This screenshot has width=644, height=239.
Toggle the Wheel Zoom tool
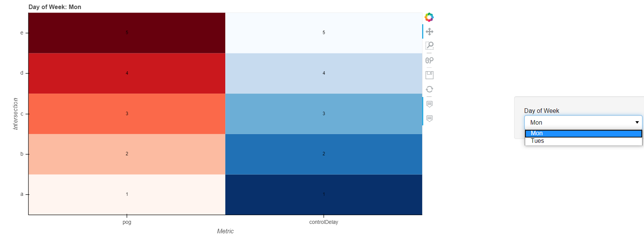click(429, 60)
